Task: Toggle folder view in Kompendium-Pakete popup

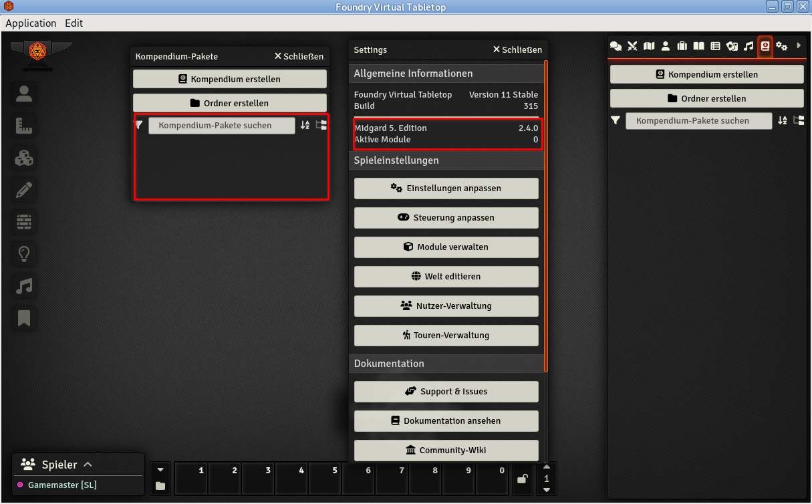Action: (321, 125)
